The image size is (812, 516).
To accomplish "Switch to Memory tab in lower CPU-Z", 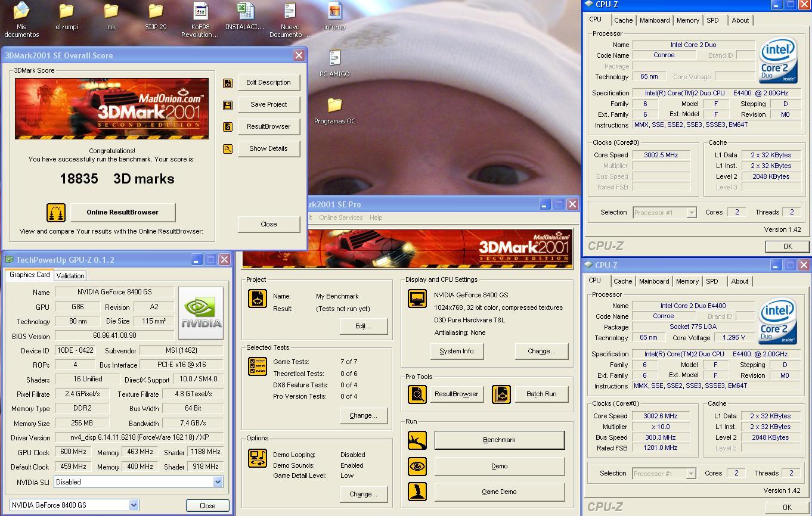I will click(x=687, y=281).
